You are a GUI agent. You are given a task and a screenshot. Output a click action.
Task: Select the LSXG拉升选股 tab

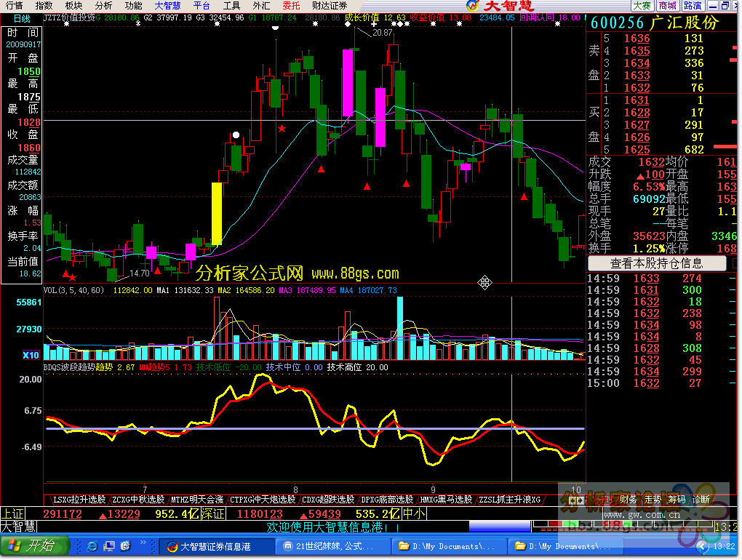pos(79,500)
